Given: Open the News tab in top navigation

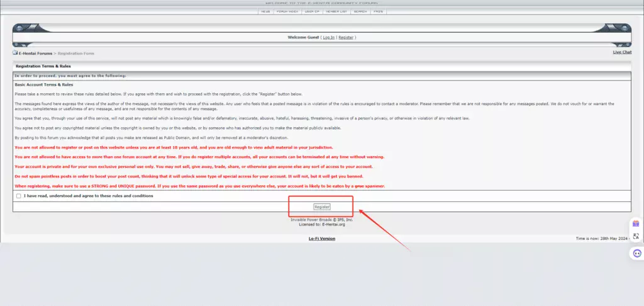Looking at the screenshot, I should tap(266, 11).
